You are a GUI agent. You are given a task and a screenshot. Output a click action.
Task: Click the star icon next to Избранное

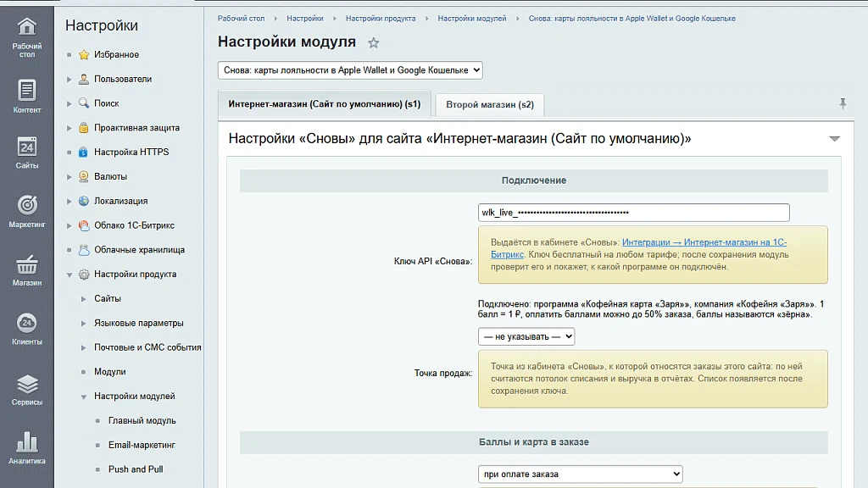pos(84,55)
